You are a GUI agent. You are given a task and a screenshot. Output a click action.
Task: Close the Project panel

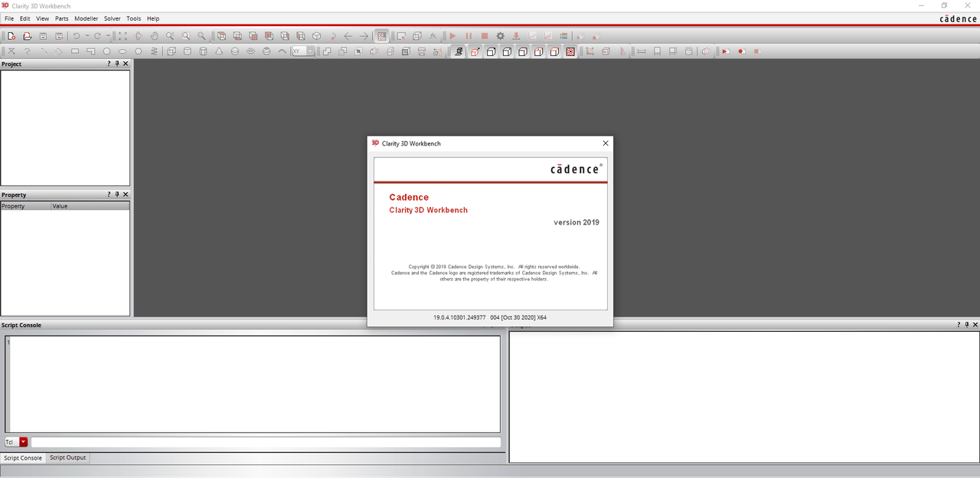click(x=126, y=64)
